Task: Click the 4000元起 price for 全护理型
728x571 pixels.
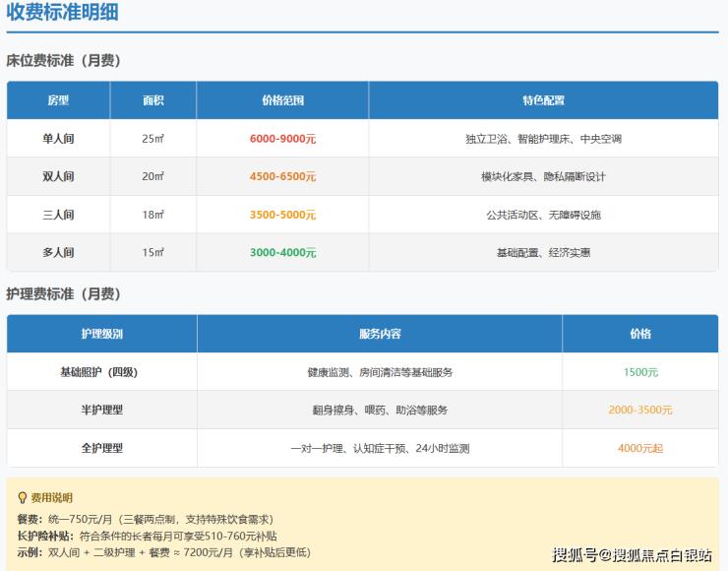Action: tap(640, 448)
